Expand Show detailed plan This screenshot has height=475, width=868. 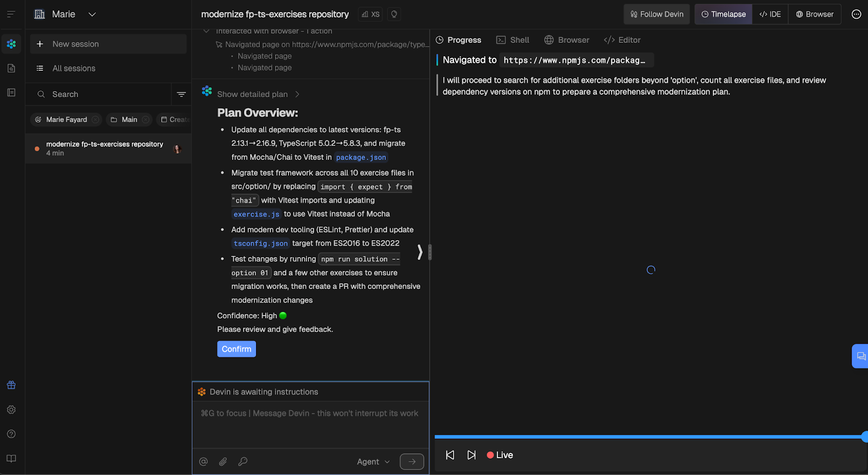258,94
